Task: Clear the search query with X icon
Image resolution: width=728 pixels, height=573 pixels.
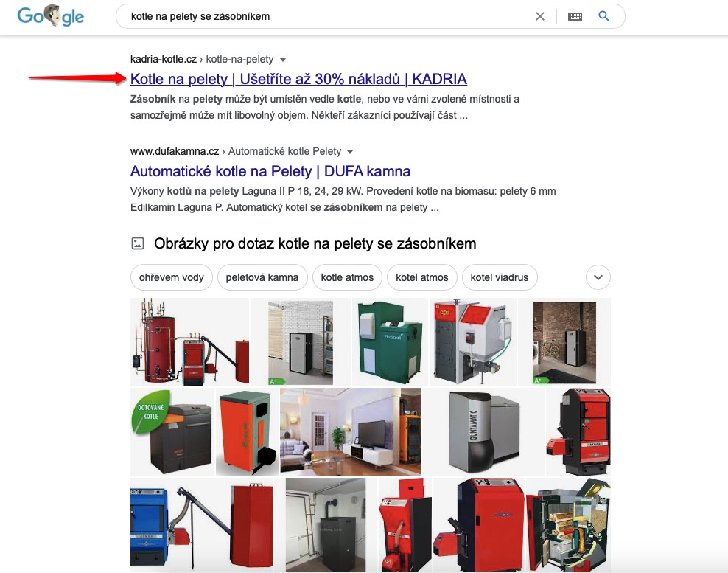Action: pos(540,16)
